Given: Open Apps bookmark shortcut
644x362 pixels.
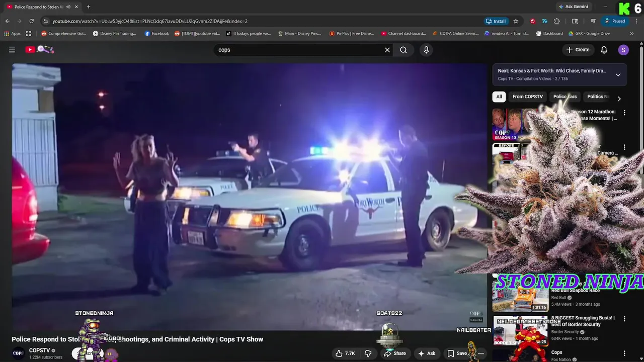Looking at the screenshot, I should tap(12, 34).
